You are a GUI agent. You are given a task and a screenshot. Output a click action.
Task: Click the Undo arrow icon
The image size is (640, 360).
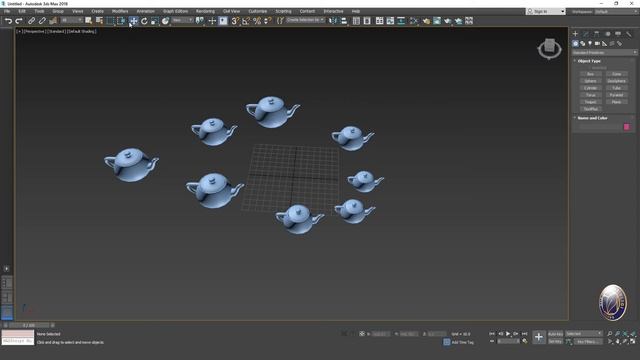tap(8, 21)
